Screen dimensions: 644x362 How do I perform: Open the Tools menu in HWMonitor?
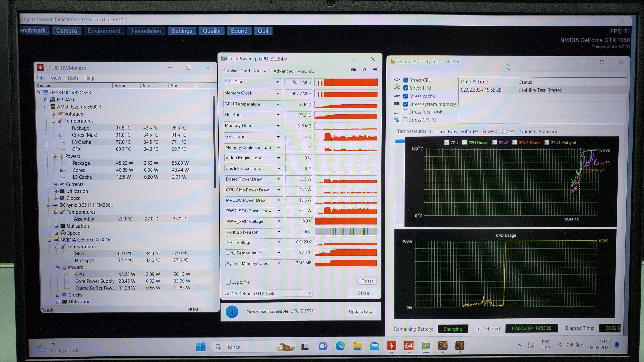pyautogui.click(x=72, y=78)
